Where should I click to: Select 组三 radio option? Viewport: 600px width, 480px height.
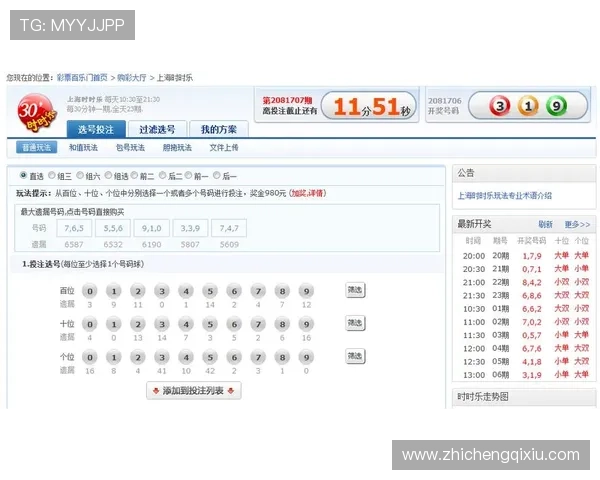52,175
